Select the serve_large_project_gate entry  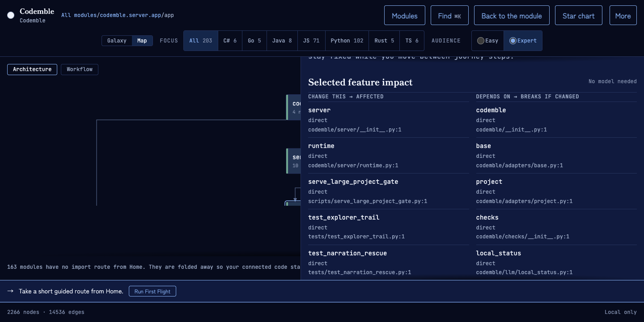tap(389, 191)
